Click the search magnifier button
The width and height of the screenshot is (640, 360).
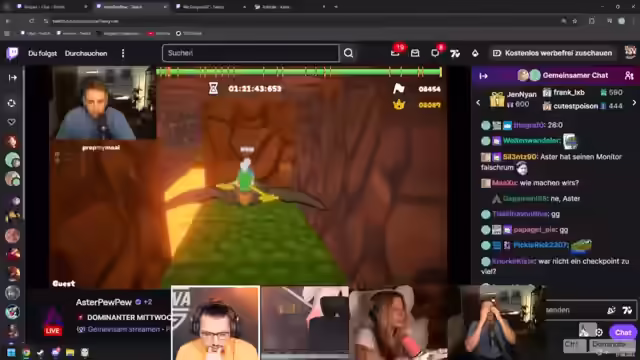[348, 53]
